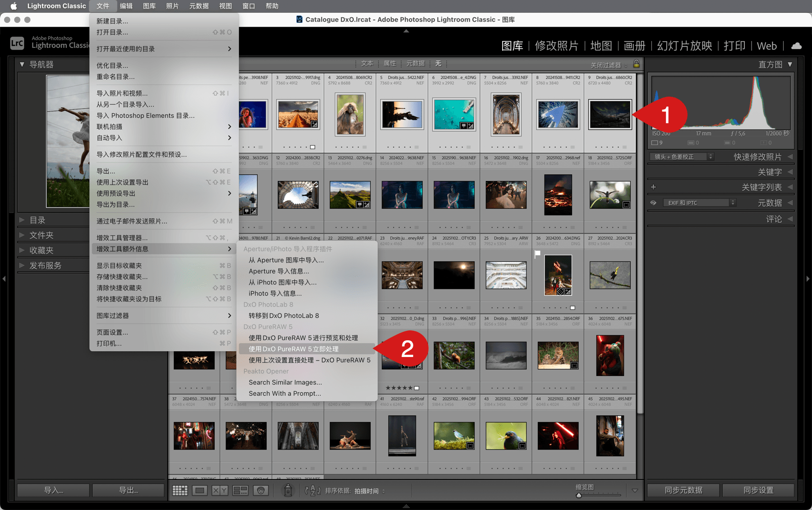The width and height of the screenshot is (812, 510).
Task: Open the sort by capture time dropdown
Action: [370, 491]
